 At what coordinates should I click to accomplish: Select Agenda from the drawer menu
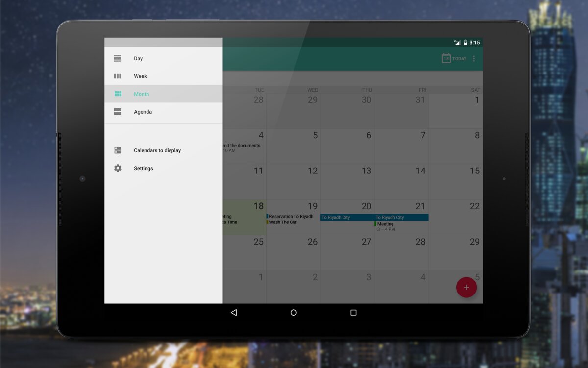(x=143, y=112)
